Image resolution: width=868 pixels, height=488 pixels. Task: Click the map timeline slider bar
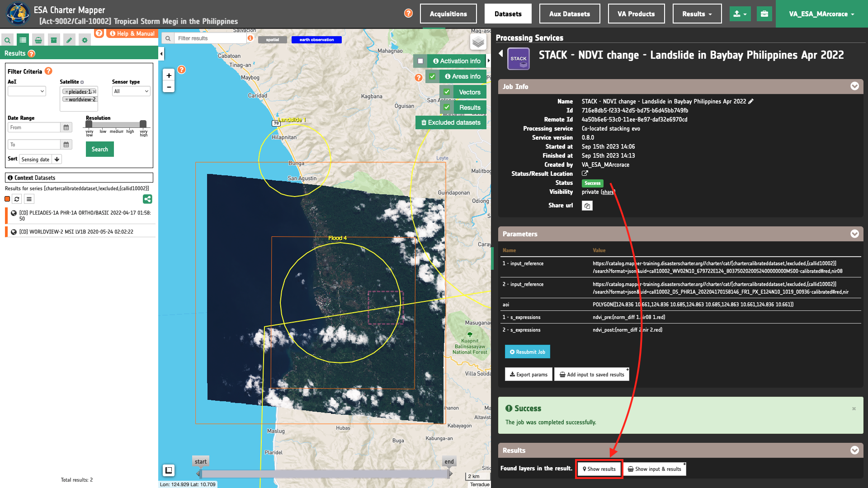(325, 474)
